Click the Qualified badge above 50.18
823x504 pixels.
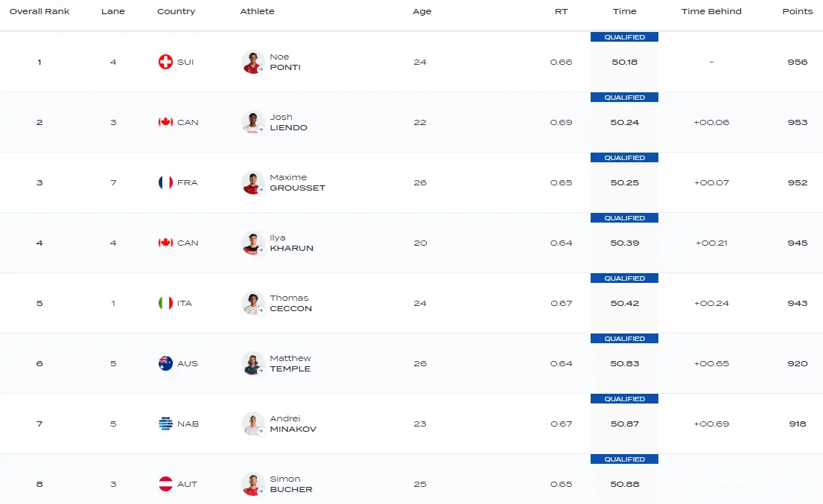click(624, 37)
